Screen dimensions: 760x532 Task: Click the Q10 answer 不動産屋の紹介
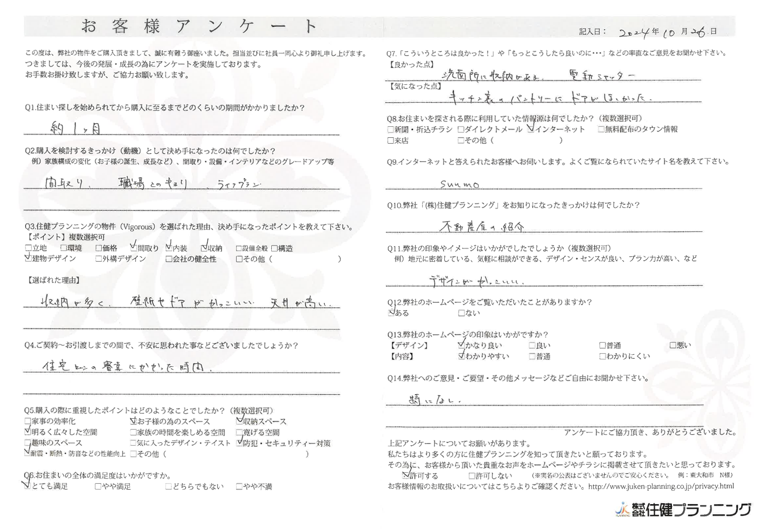pyautogui.click(x=483, y=226)
